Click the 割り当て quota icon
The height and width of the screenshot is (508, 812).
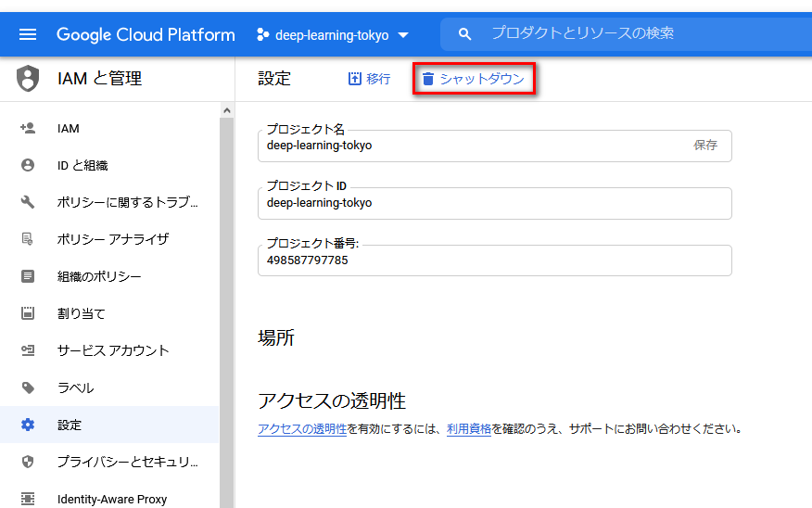click(28, 312)
